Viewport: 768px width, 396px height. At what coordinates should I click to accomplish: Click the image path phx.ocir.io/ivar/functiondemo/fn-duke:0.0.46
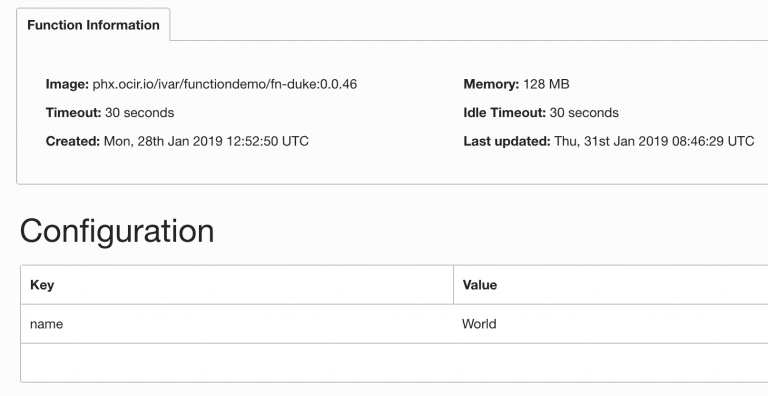click(225, 84)
